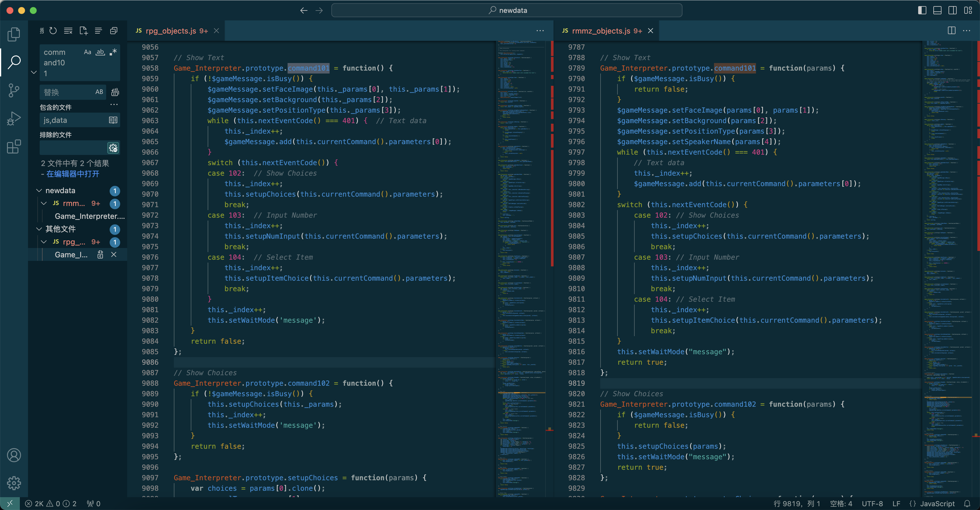Open the Search view in activity bar
This screenshot has height=510, width=980.
(x=14, y=62)
